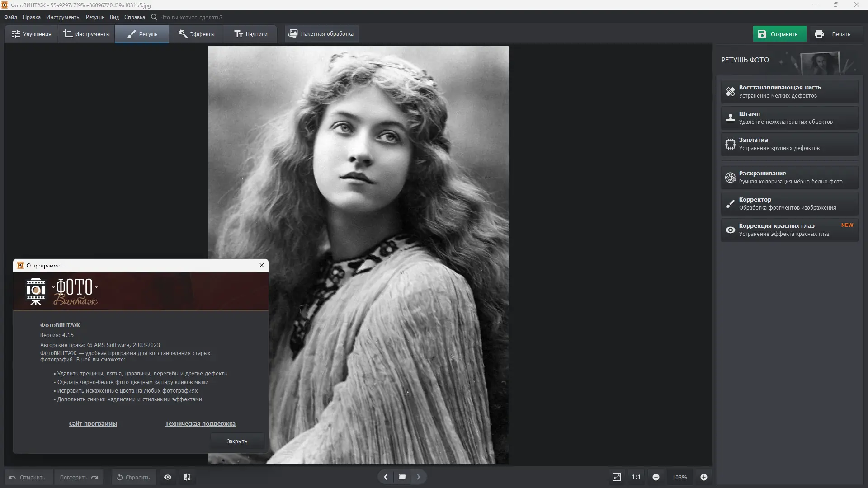Go to previous photo with left chevron
Viewport: 868px width, 488px height.
(x=386, y=477)
